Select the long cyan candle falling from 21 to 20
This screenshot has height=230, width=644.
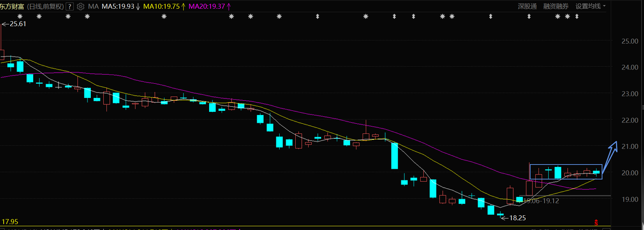click(x=394, y=155)
